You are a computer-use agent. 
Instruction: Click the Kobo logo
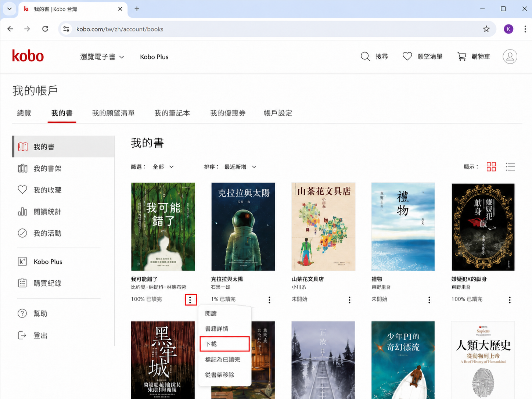click(x=28, y=56)
